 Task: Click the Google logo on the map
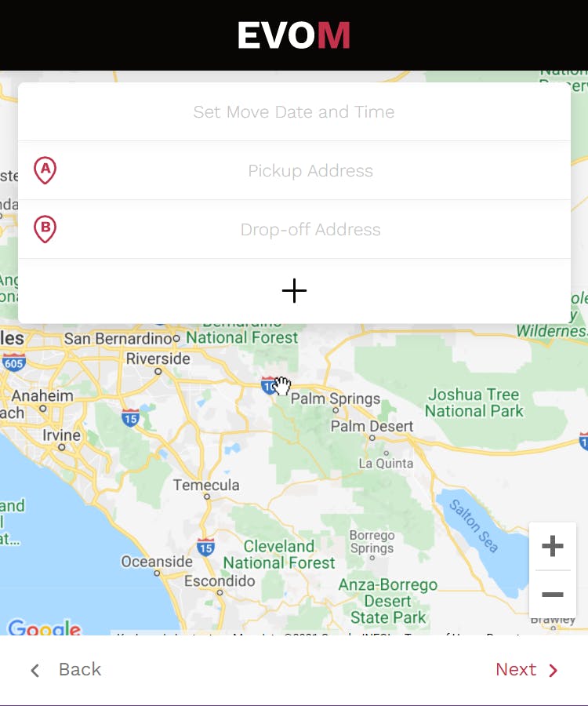coord(44,627)
